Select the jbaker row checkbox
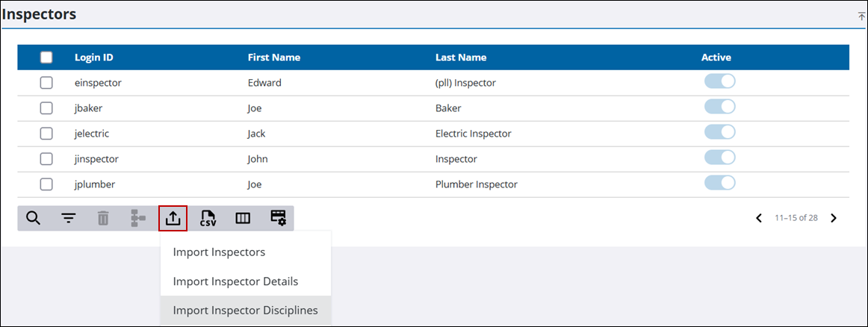Viewport: 868px width, 327px height. [x=46, y=108]
